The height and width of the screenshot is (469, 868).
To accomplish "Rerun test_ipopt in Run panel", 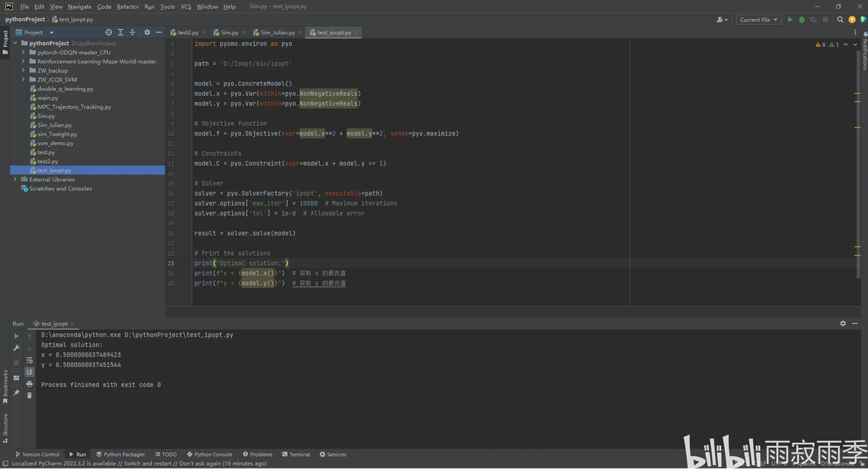I will pyautogui.click(x=16, y=336).
